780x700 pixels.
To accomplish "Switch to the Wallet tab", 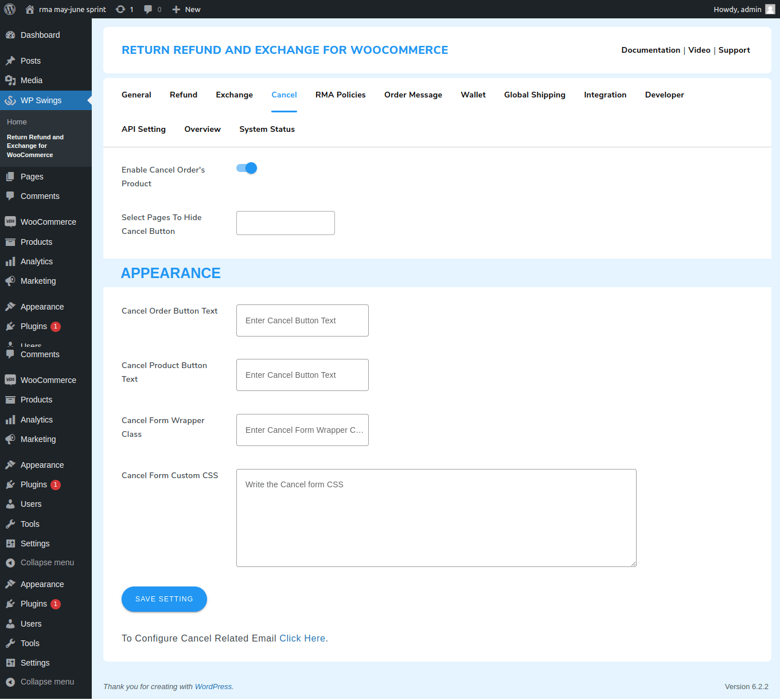I will click(473, 95).
